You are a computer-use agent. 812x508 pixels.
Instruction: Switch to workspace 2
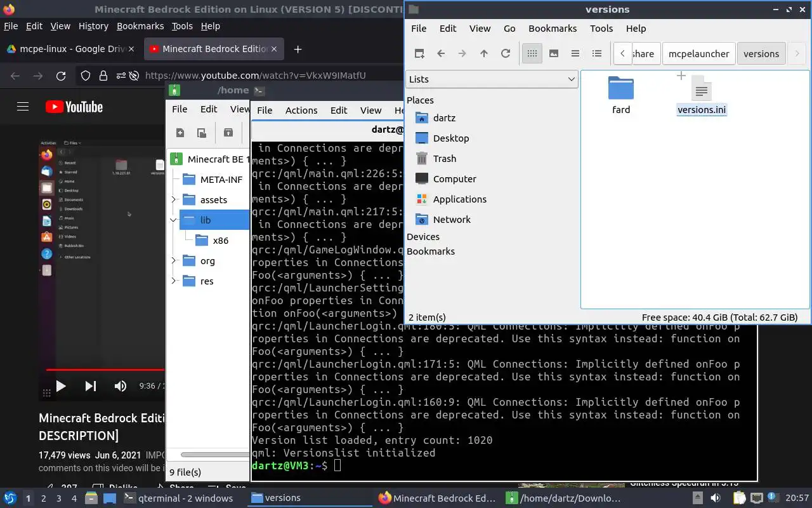(44, 498)
